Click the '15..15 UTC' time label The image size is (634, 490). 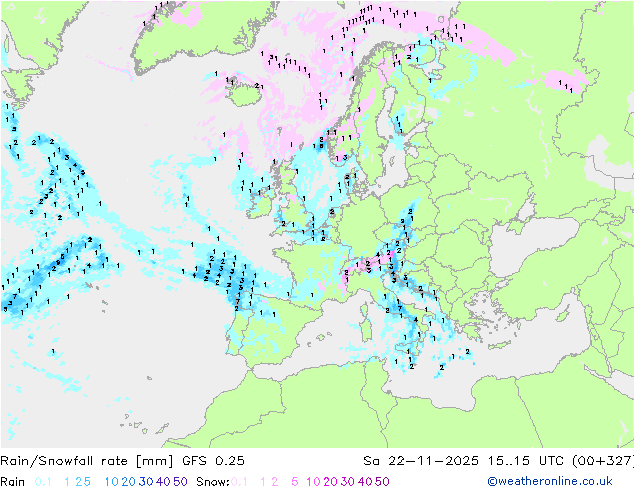pos(525,461)
